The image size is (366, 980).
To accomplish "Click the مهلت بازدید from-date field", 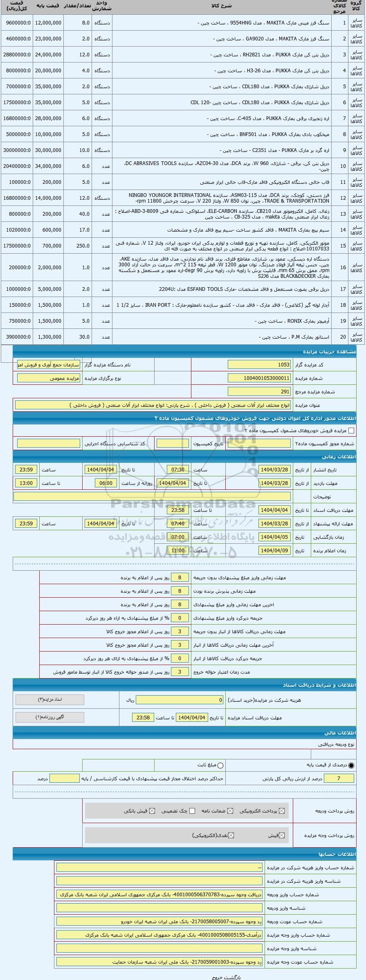I will [x=275, y=483].
